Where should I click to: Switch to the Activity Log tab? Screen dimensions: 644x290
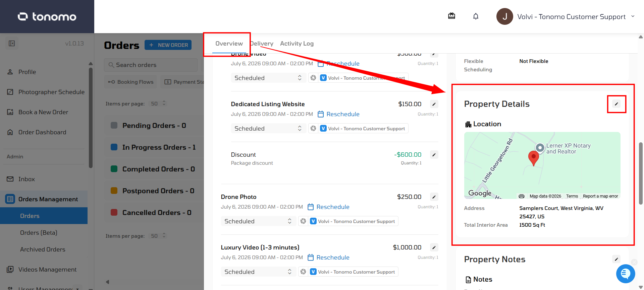click(x=297, y=44)
